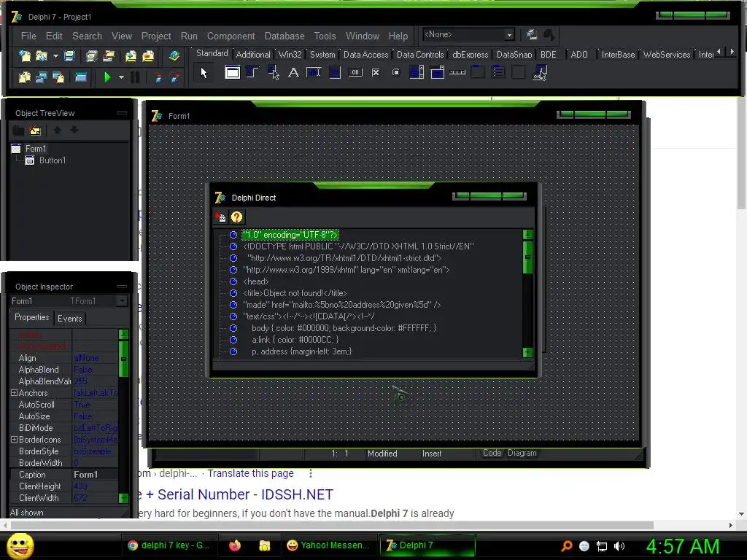747x560 pixels.
Task: Open the Serial Number - IDSSH.NET link
Action: coord(236,494)
